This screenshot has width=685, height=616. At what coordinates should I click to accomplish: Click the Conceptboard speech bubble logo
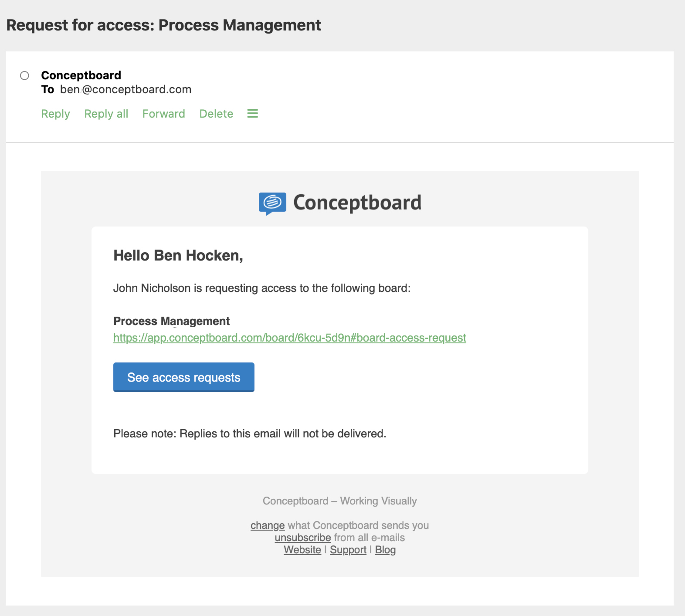[x=272, y=203]
